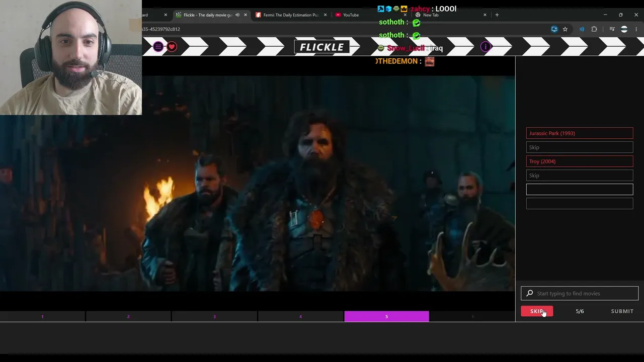Click the FLICKLE logo
The height and width of the screenshot is (362, 644).
pos(322,47)
